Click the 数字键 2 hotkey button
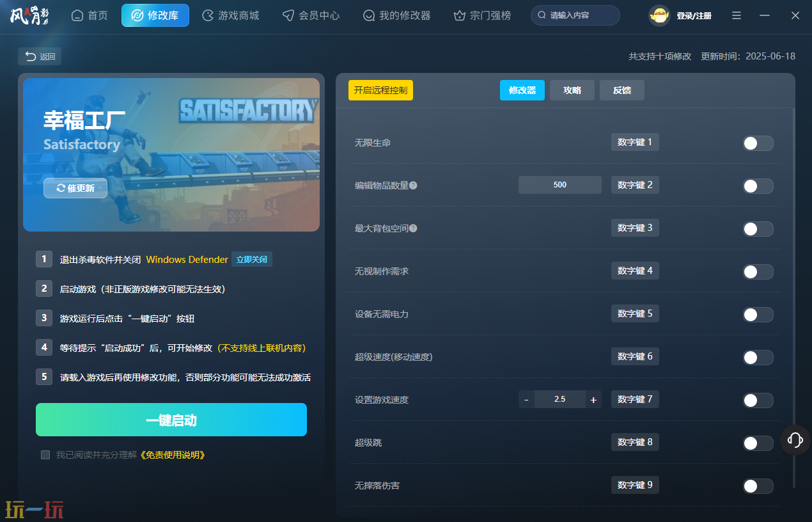This screenshot has height=522, width=812. click(x=635, y=185)
